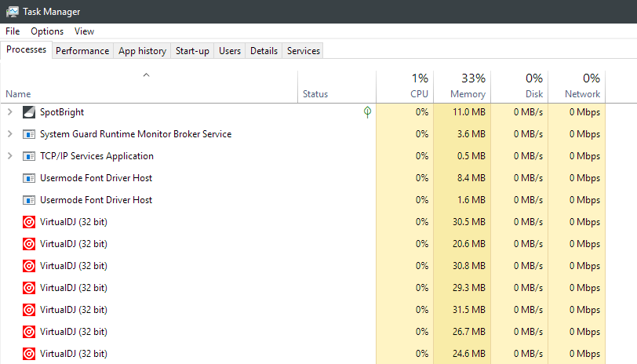The width and height of the screenshot is (637, 364).
Task: Click the System Guard Runtime Monitor icon
Action: [29, 134]
